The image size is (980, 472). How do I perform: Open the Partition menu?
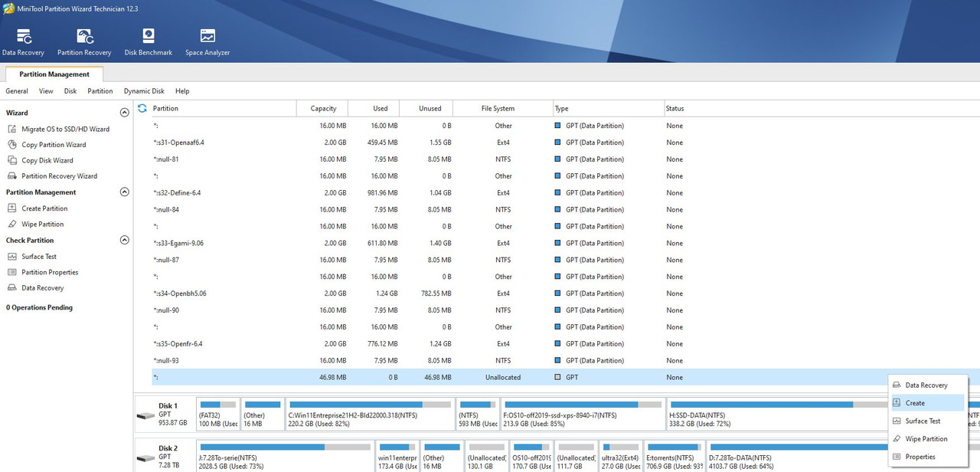[100, 91]
